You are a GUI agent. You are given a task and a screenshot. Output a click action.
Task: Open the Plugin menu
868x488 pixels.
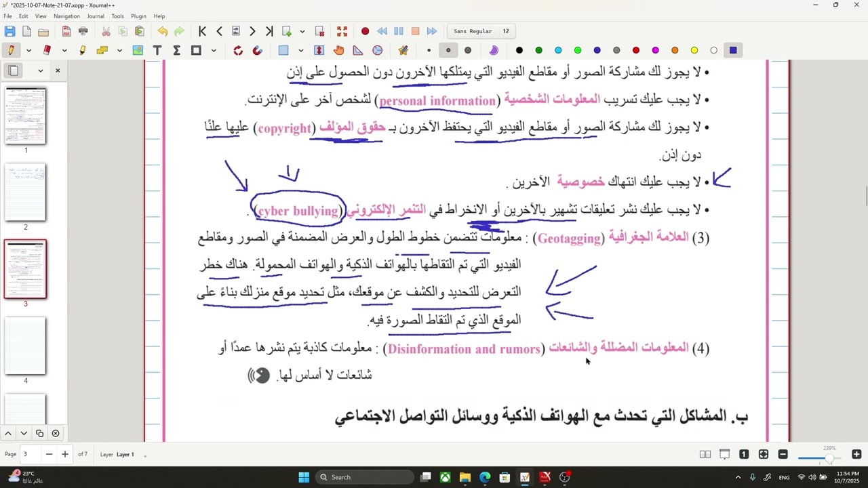click(138, 16)
